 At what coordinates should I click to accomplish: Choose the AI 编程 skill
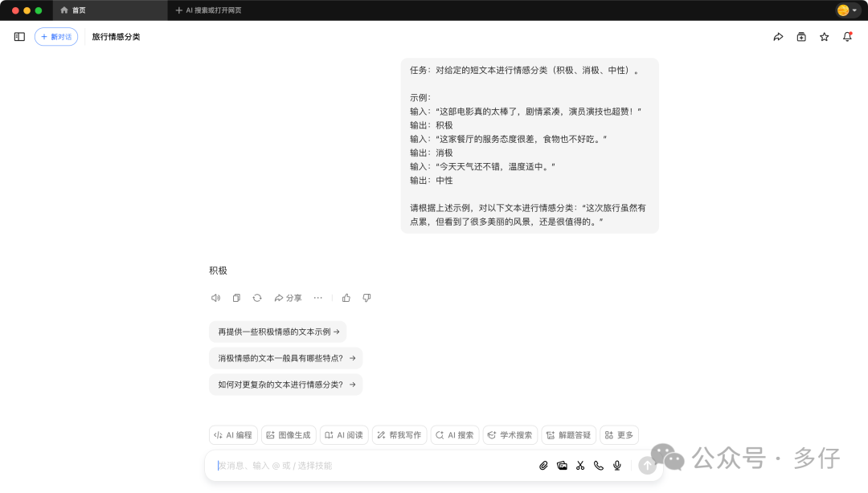[x=233, y=435]
